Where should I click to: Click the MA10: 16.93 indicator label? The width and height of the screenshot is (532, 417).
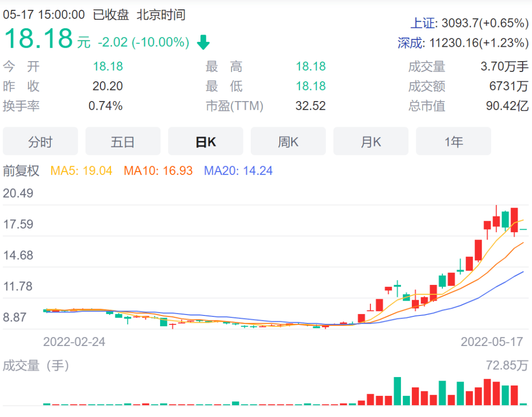158,171
